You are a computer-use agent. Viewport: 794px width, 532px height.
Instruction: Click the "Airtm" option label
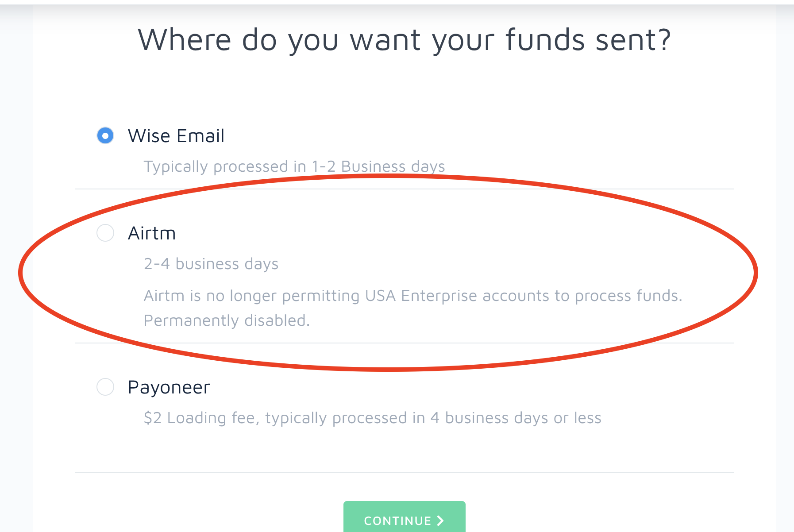tap(151, 233)
